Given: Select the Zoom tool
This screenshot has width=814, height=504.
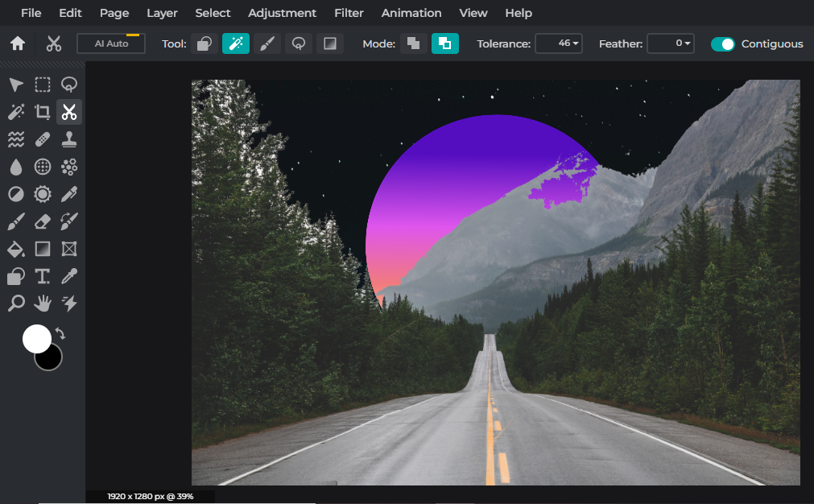Looking at the screenshot, I should click(16, 304).
